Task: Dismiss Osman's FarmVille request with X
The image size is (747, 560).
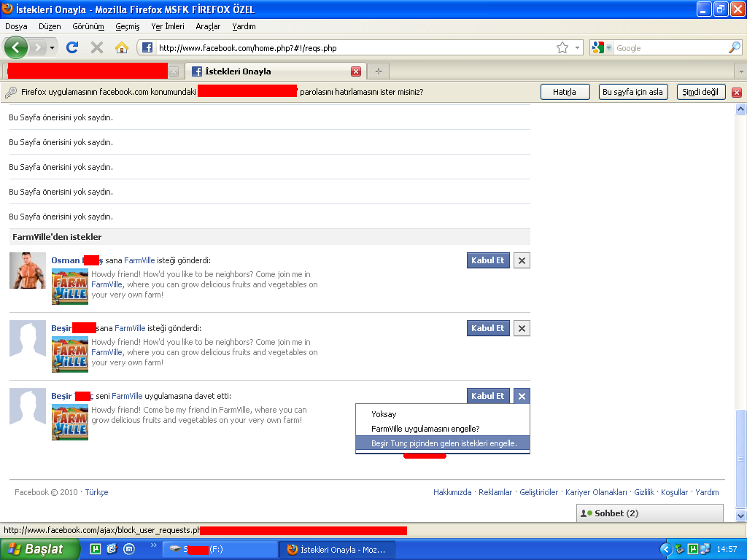Action: coord(522,260)
